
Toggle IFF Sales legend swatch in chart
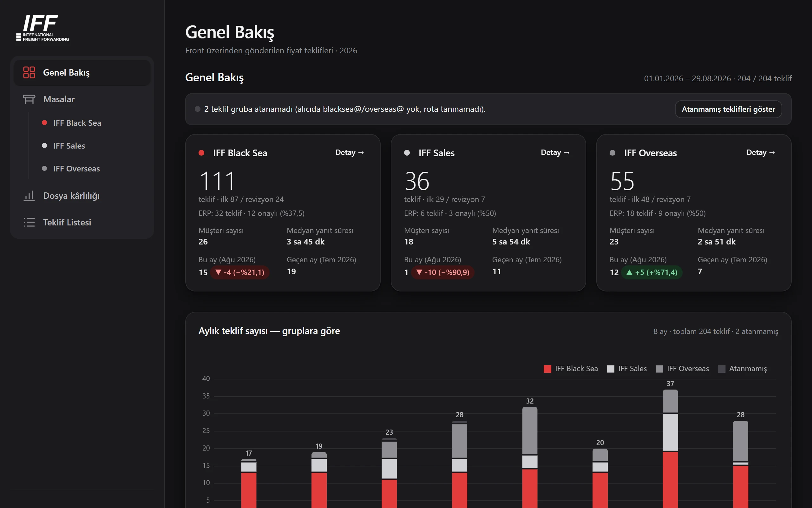coord(611,369)
